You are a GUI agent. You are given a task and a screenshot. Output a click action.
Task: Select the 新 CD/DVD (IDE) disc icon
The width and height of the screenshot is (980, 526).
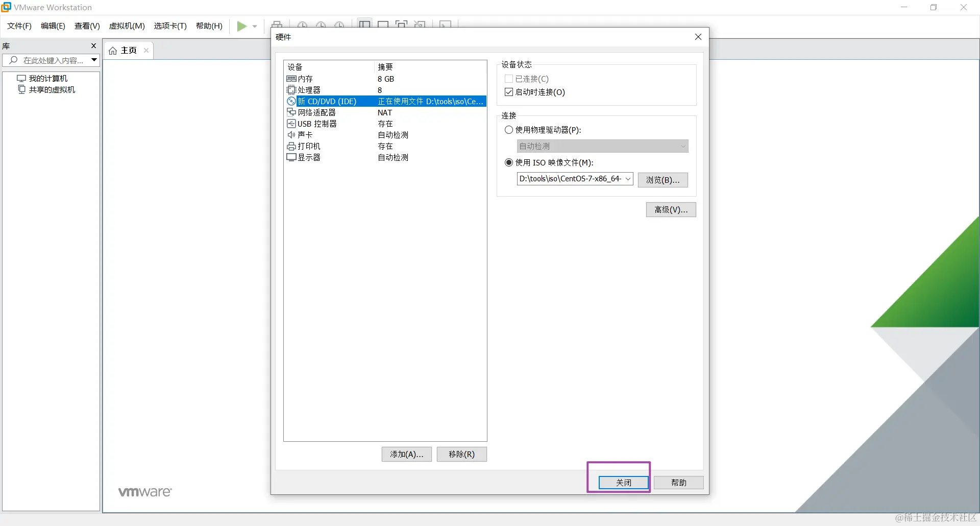click(x=291, y=101)
